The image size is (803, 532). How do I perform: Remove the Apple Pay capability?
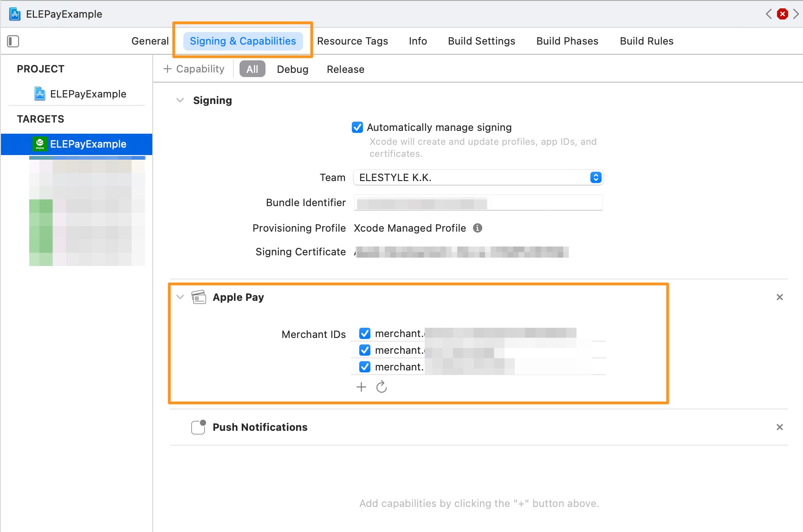[x=779, y=297]
